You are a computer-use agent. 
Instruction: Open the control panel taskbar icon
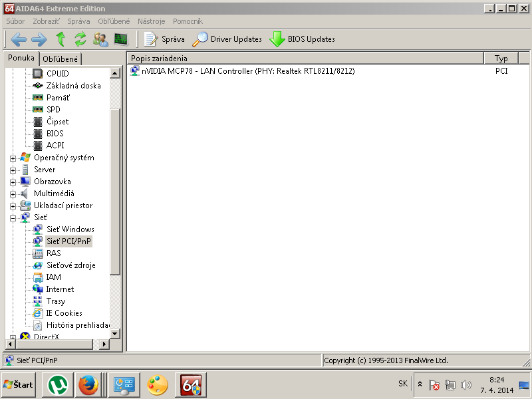pos(124,385)
